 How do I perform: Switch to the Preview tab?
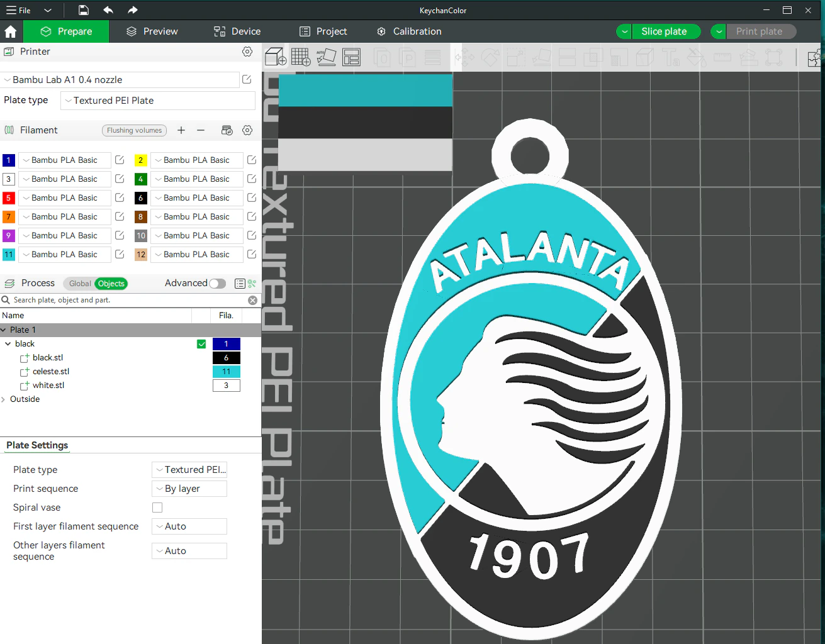coord(152,31)
